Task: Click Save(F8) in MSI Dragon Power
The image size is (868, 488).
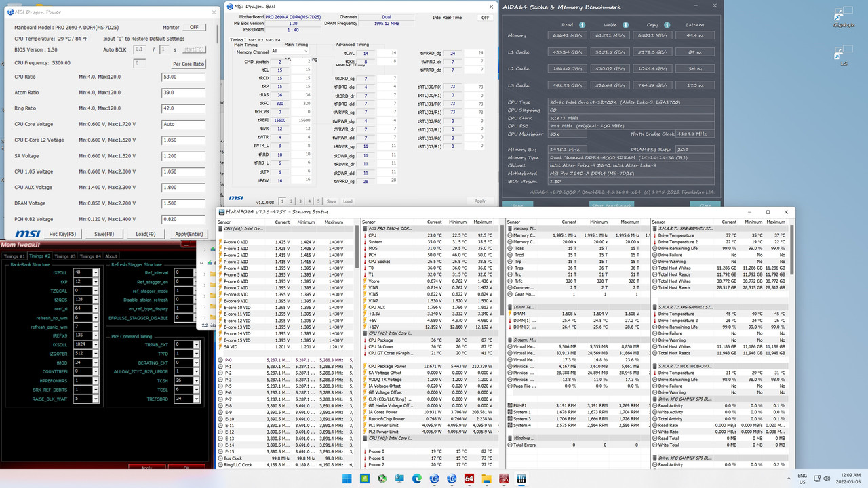Action: [104, 234]
